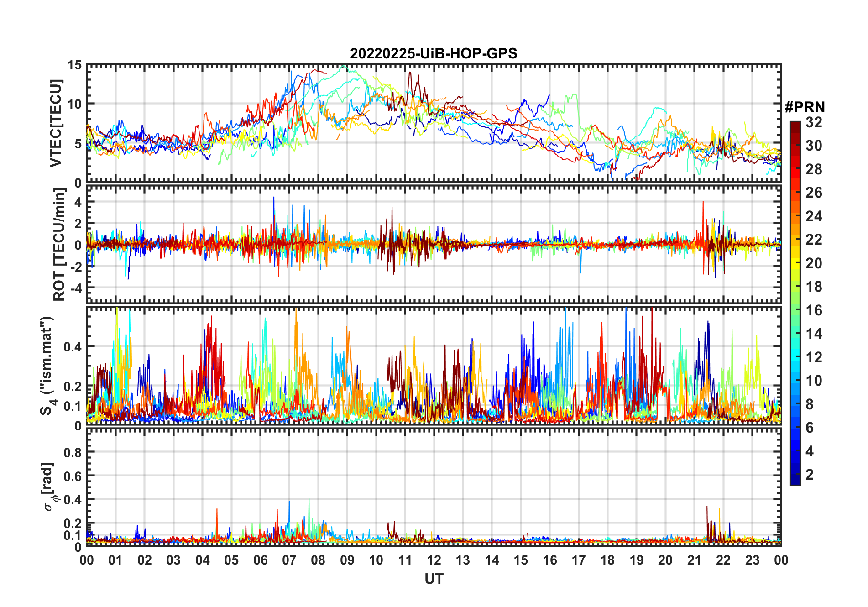The height and width of the screenshot is (607, 868).
Task: Select colorbar tick label 30
Action: point(814,146)
